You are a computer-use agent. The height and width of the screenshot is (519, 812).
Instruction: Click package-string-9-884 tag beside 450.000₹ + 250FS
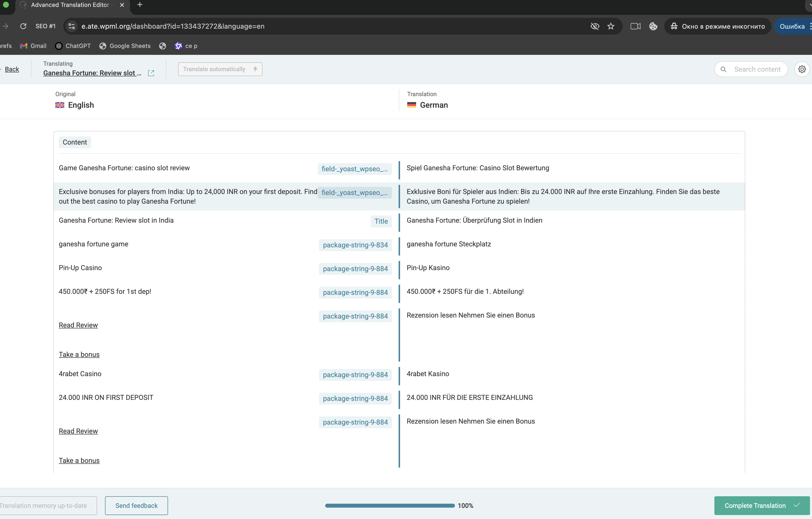click(355, 292)
